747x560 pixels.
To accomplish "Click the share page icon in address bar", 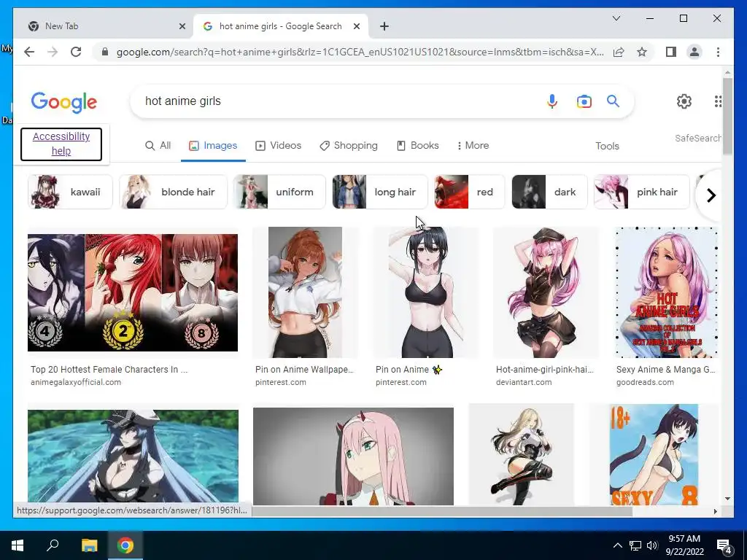I will click(619, 52).
